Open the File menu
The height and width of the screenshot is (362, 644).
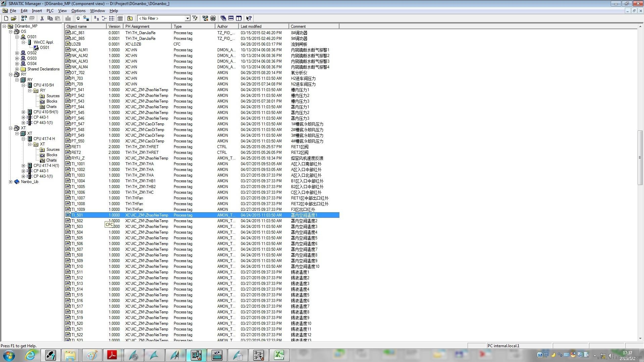[x=13, y=11]
